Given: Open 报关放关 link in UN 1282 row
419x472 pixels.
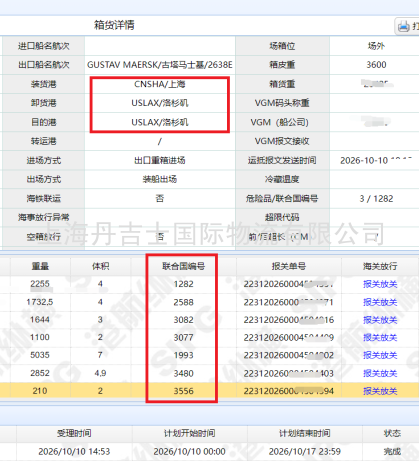Looking at the screenshot, I should [380, 284].
